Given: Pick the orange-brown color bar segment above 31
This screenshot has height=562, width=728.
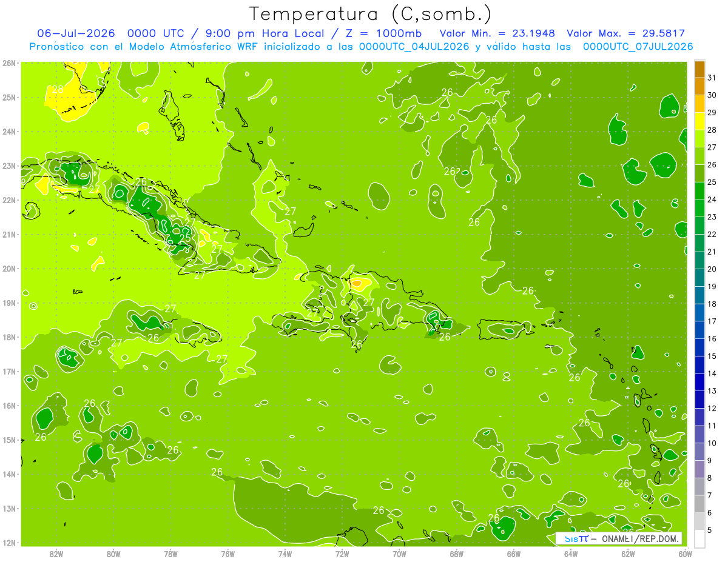Looking at the screenshot, I should [x=699, y=69].
